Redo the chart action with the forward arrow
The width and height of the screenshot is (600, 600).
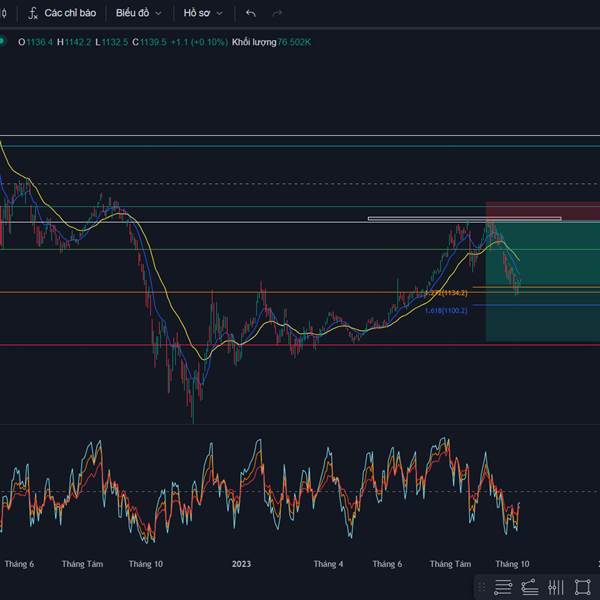277,13
